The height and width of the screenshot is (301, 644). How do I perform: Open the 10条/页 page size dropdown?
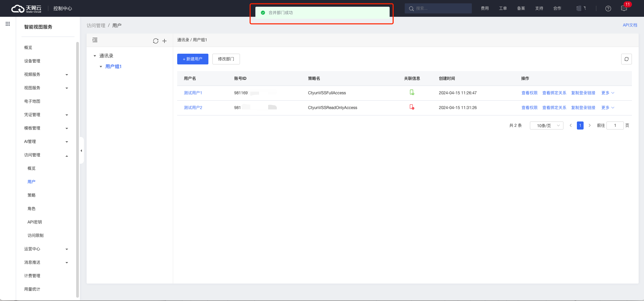point(546,126)
